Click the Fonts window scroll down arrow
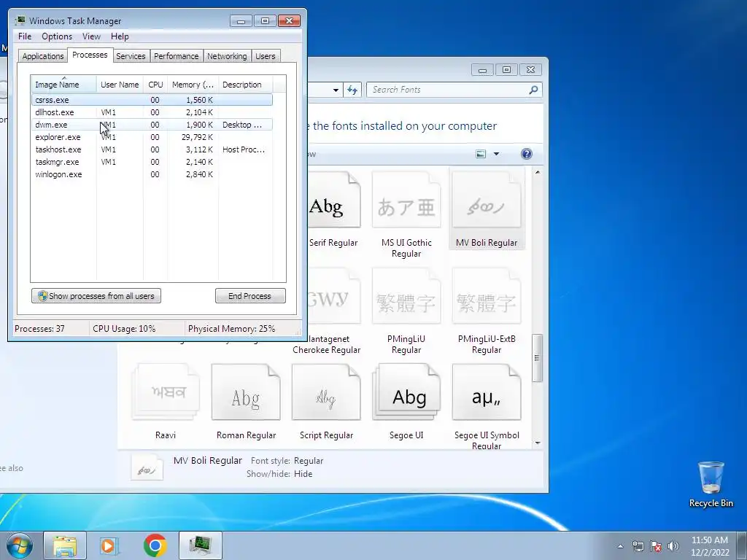747x560 pixels. [538, 443]
